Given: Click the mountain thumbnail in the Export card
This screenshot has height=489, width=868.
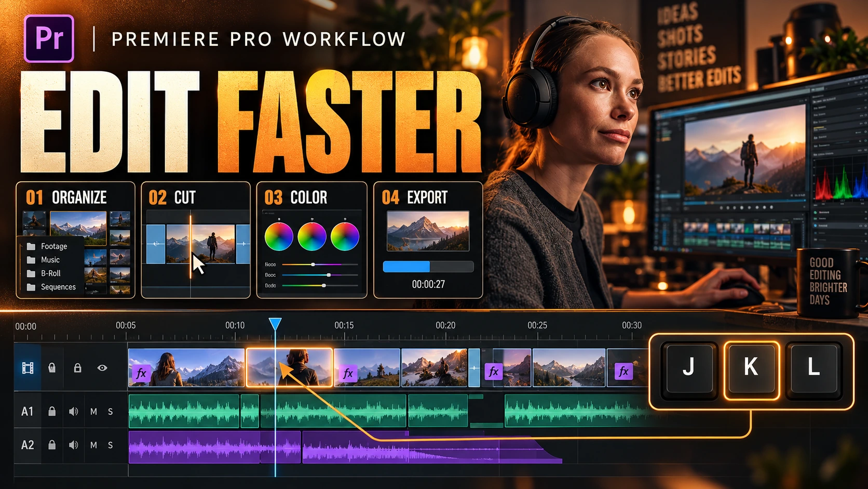Looking at the screenshot, I should 428,231.
